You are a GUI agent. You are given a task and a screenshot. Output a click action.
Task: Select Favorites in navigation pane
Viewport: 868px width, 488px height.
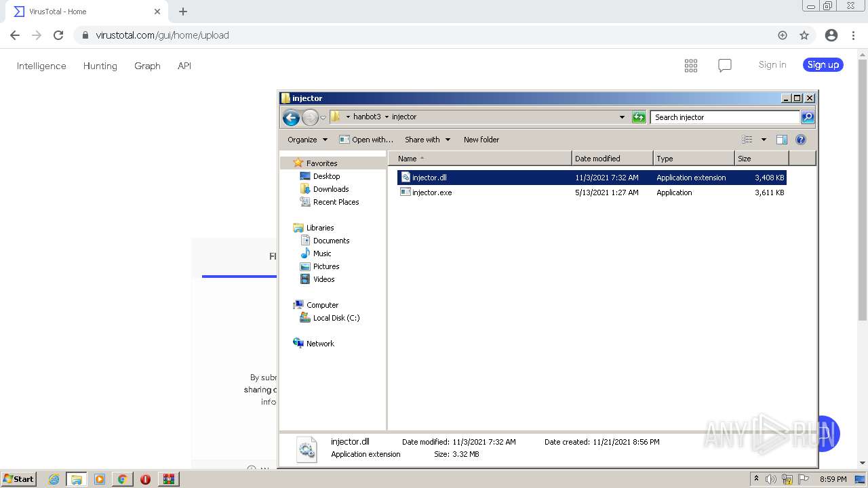coord(321,163)
